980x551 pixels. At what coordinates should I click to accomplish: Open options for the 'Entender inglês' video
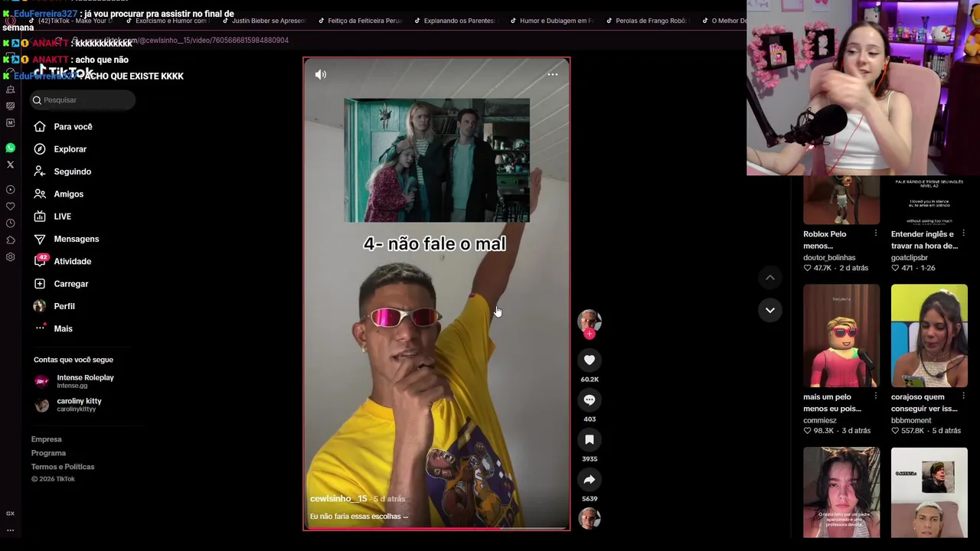964,233
